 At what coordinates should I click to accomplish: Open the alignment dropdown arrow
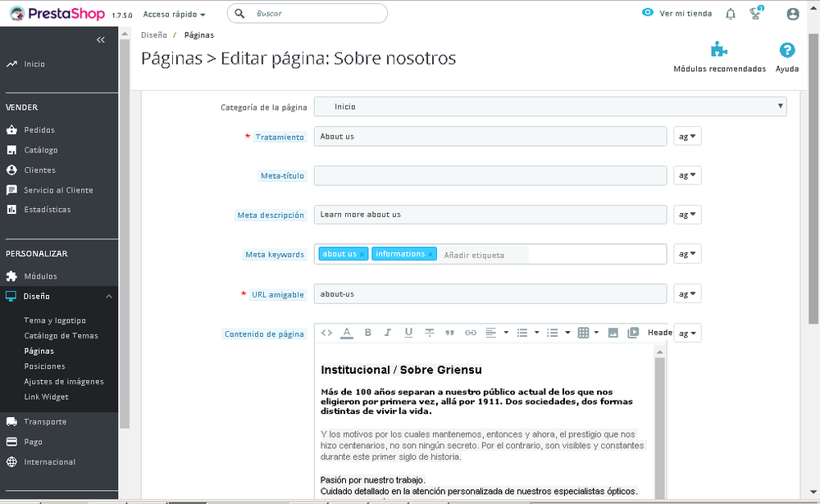pos(506,333)
